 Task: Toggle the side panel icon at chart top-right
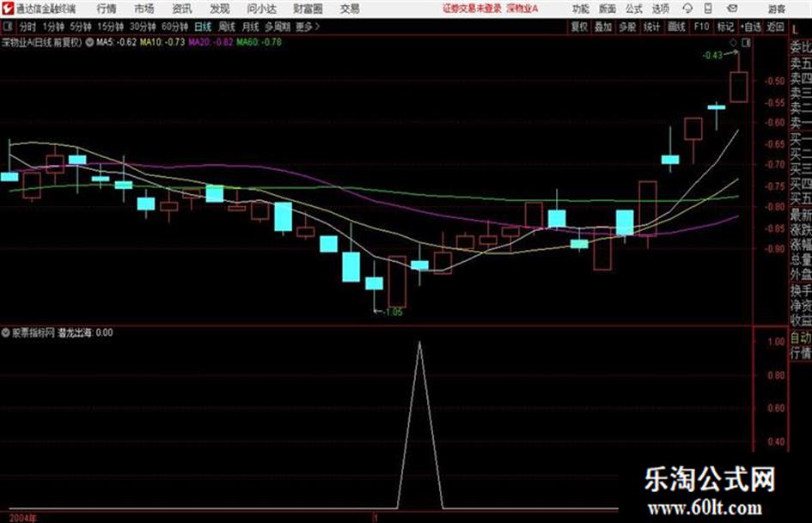(746, 43)
